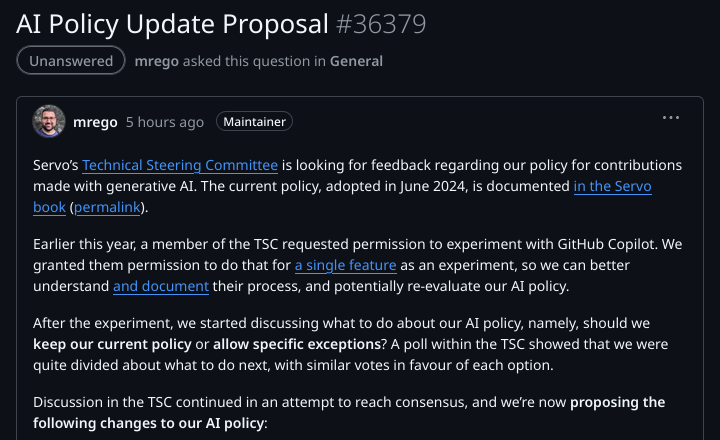Open the 'a single feature' link
This screenshot has width=720, height=440.
345,265
